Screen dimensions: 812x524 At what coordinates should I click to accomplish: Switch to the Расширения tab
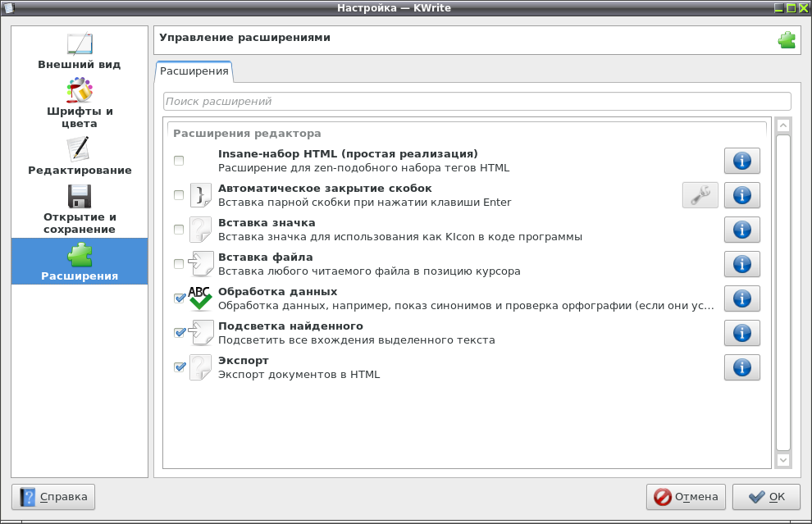pyautogui.click(x=194, y=71)
